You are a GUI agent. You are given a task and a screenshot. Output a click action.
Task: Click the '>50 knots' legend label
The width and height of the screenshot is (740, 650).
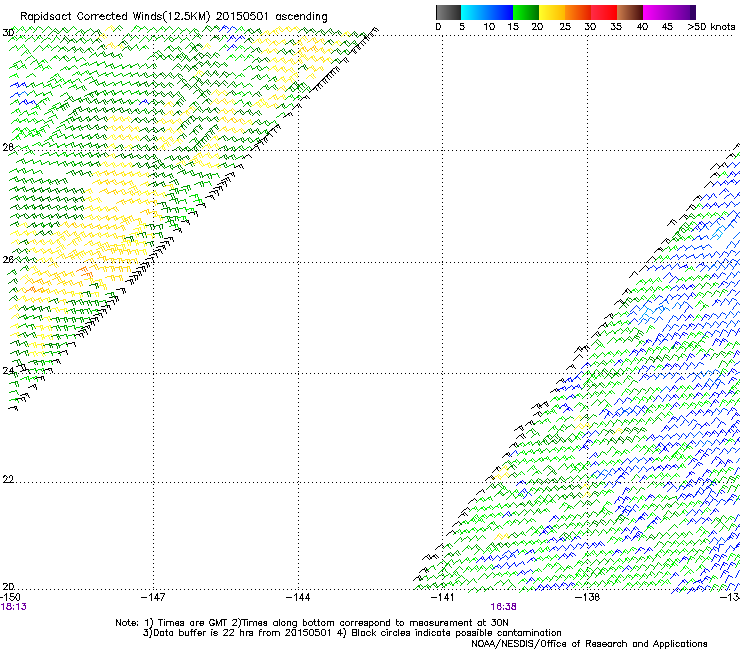pyautogui.click(x=711, y=27)
